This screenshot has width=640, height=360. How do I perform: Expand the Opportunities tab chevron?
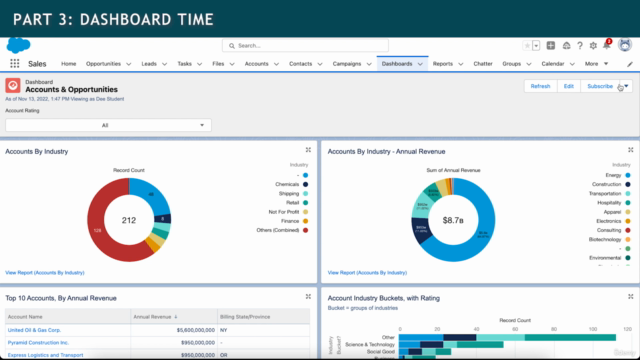[129, 64]
